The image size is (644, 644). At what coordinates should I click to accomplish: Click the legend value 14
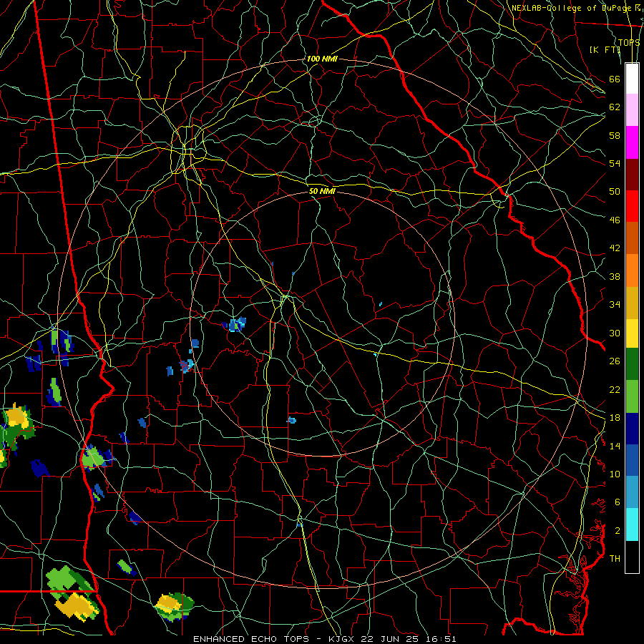click(x=615, y=446)
